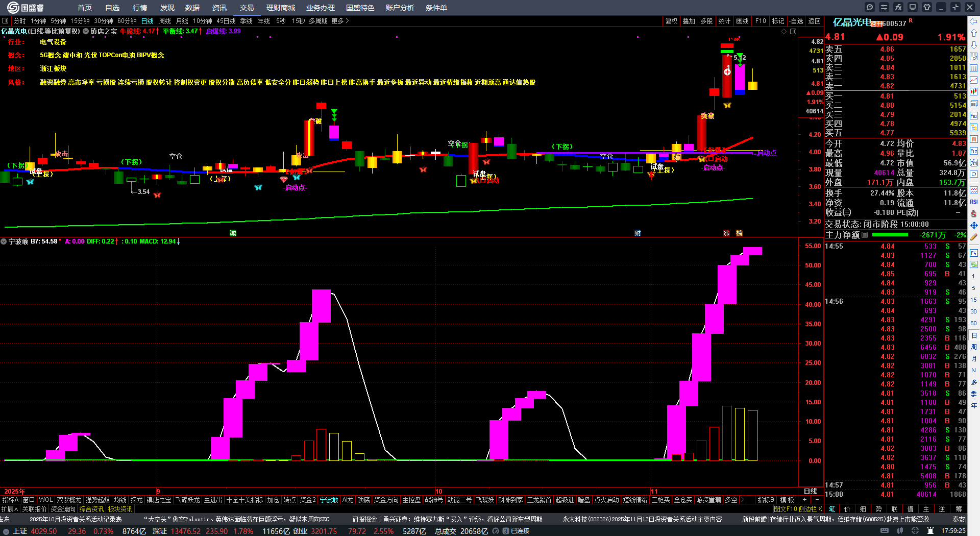Click the 卖一 ask price 4.82

pos(887,86)
